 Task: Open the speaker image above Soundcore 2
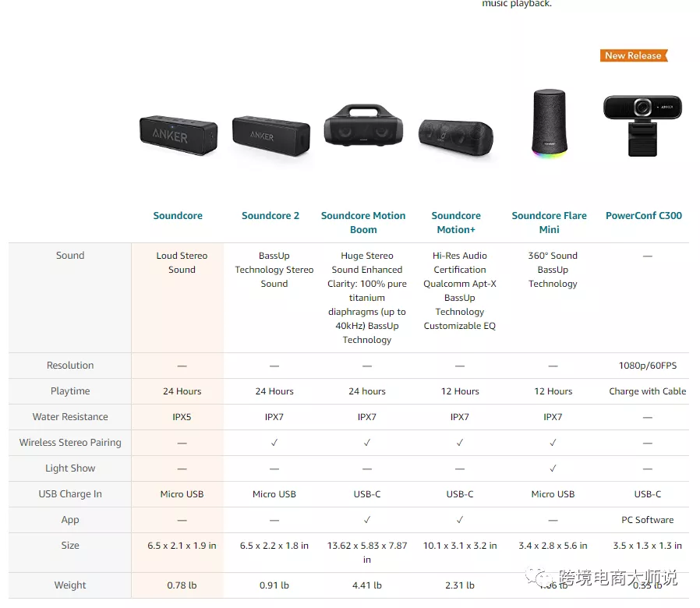pyautogui.click(x=271, y=136)
